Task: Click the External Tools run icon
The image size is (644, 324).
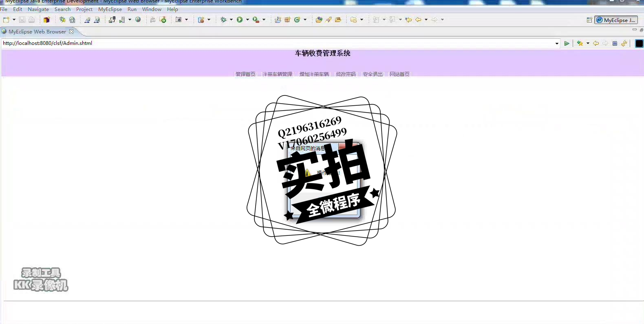Action: 256,20
